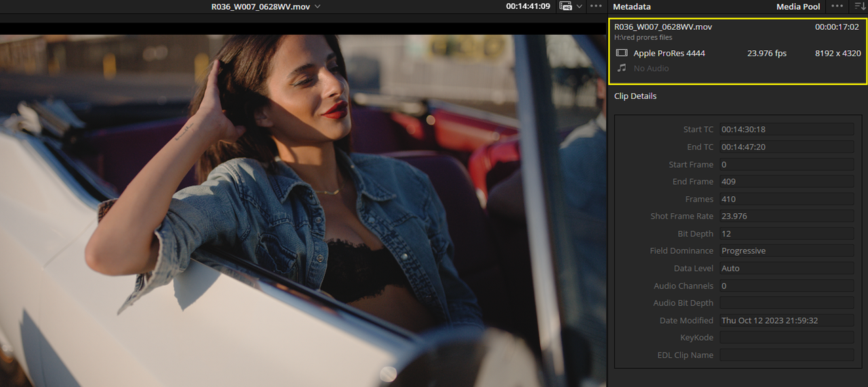The height and width of the screenshot is (387, 868).
Task: Select the Media Pool option
Action: click(x=798, y=6)
